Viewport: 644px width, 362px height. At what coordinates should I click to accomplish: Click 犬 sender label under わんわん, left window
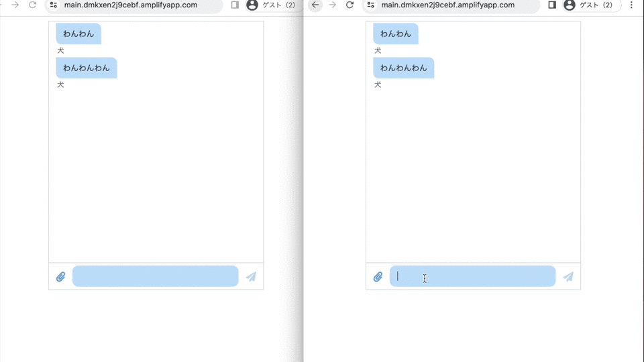coord(60,50)
